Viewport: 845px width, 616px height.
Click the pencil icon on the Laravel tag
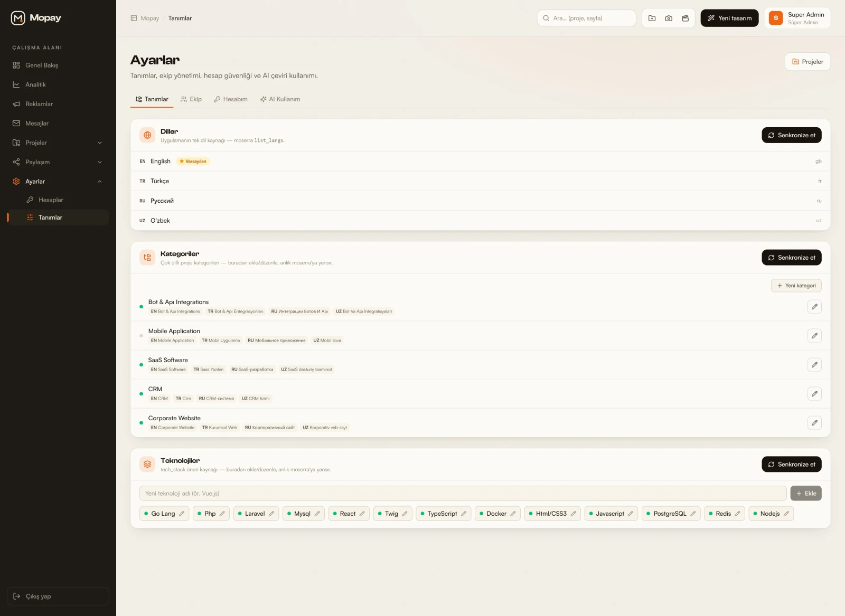271,514
